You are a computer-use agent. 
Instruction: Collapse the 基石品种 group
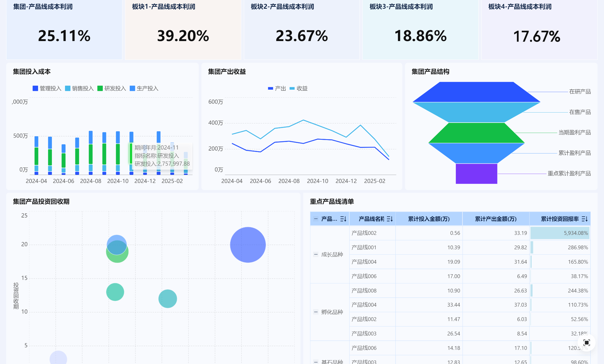316,362
